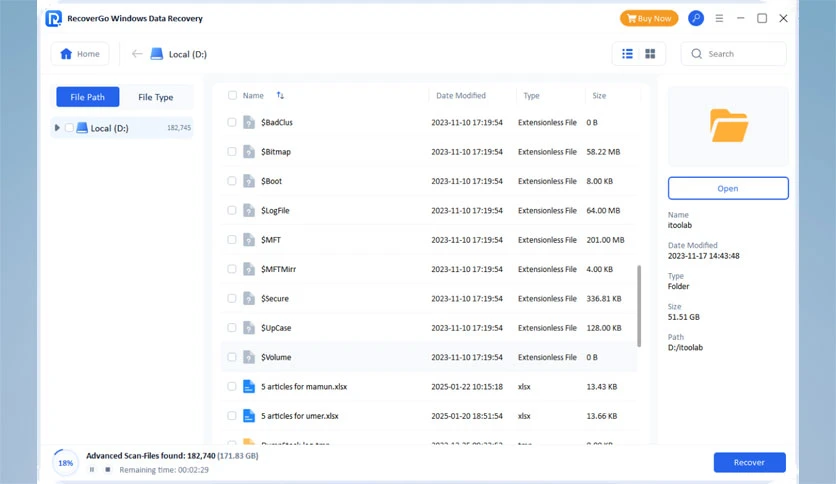Open the account key icon

tap(696, 18)
